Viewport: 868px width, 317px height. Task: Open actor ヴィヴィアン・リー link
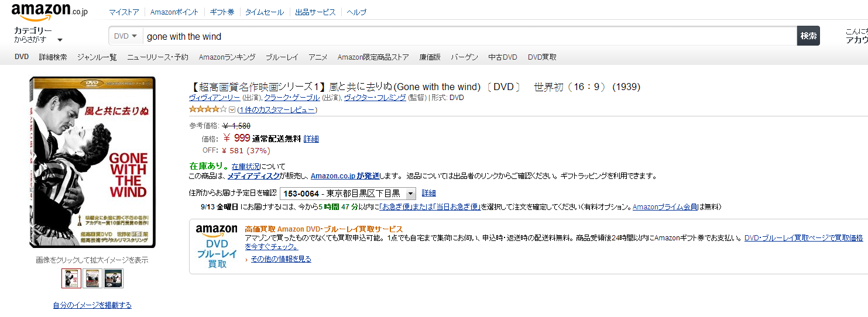pos(215,98)
